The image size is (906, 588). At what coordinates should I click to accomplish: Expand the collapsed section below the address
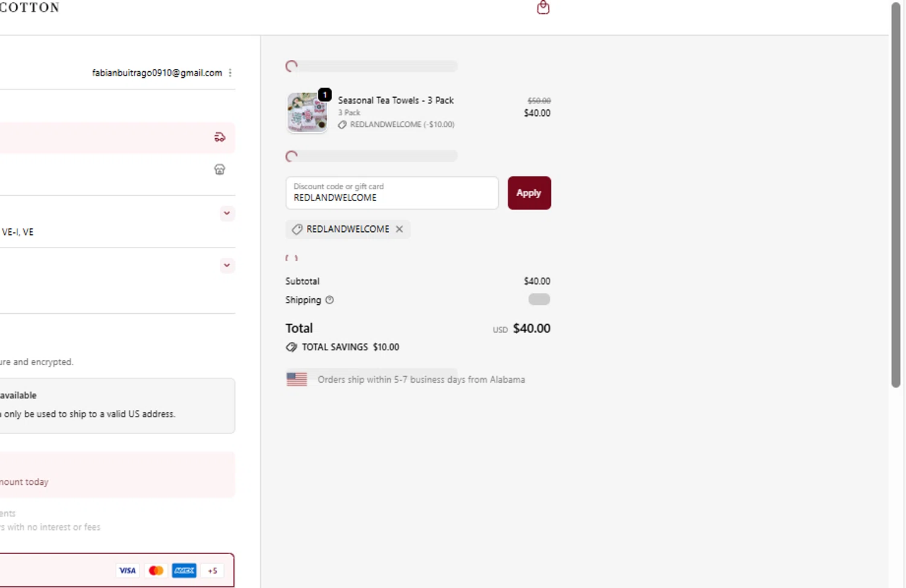coord(226,265)
